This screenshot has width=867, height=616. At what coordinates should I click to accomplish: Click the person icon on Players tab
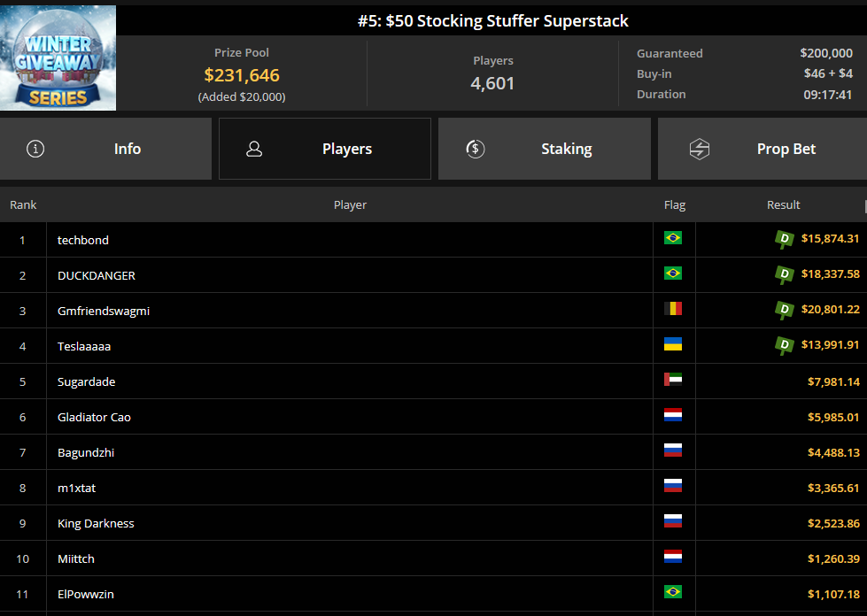tap(254, 149)
